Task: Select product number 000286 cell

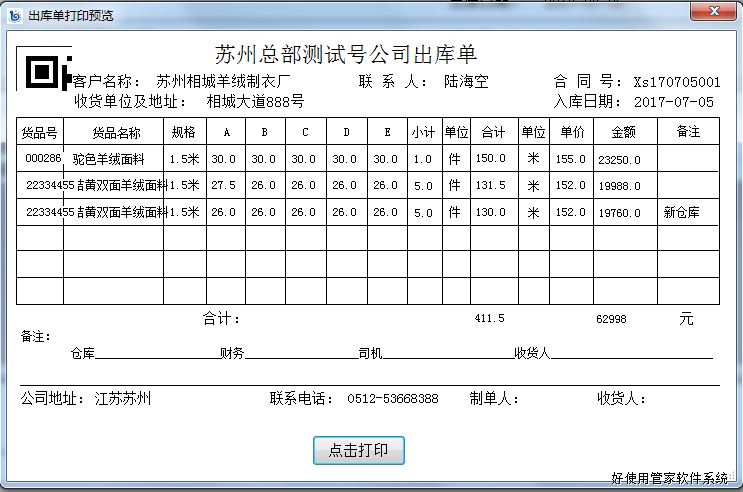Action: coord(43,158)
